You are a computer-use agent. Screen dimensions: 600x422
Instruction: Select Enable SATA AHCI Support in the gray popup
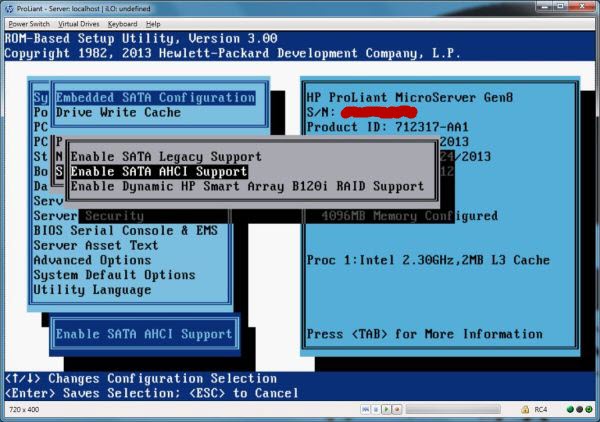click(x=159, y=171)
